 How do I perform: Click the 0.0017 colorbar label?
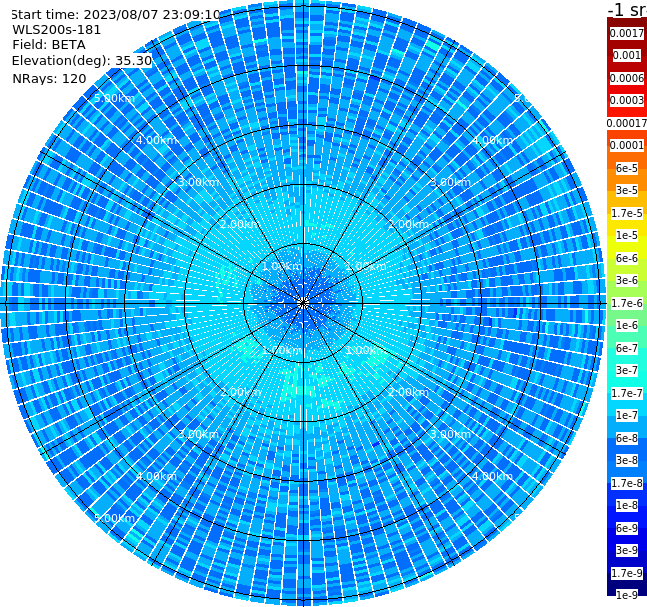pos(626,33)
